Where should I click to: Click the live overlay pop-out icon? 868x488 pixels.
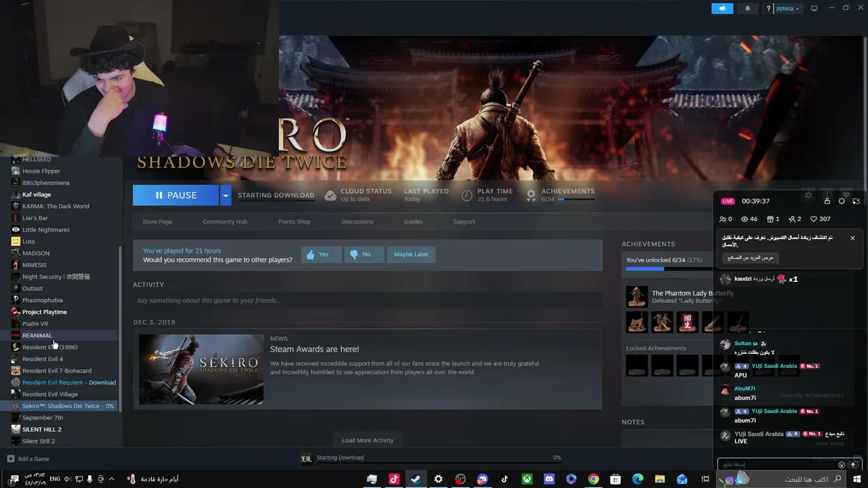pos(856,201)
